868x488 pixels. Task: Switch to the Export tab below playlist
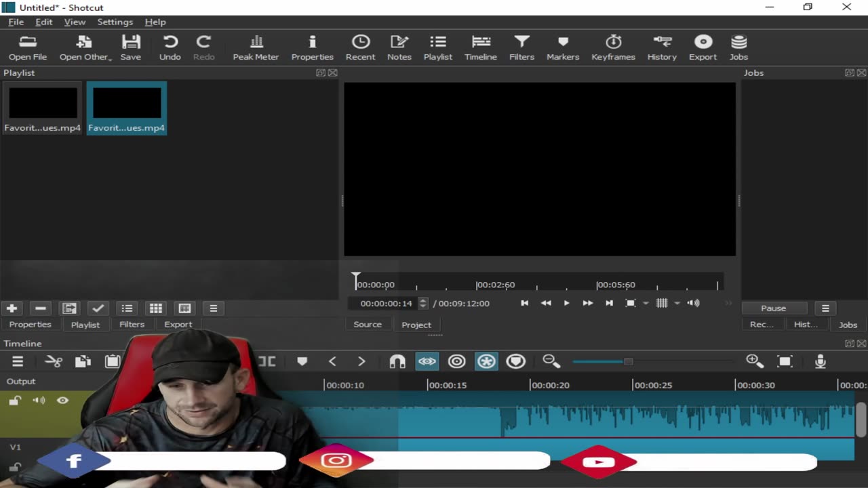(x=178, y=325)
